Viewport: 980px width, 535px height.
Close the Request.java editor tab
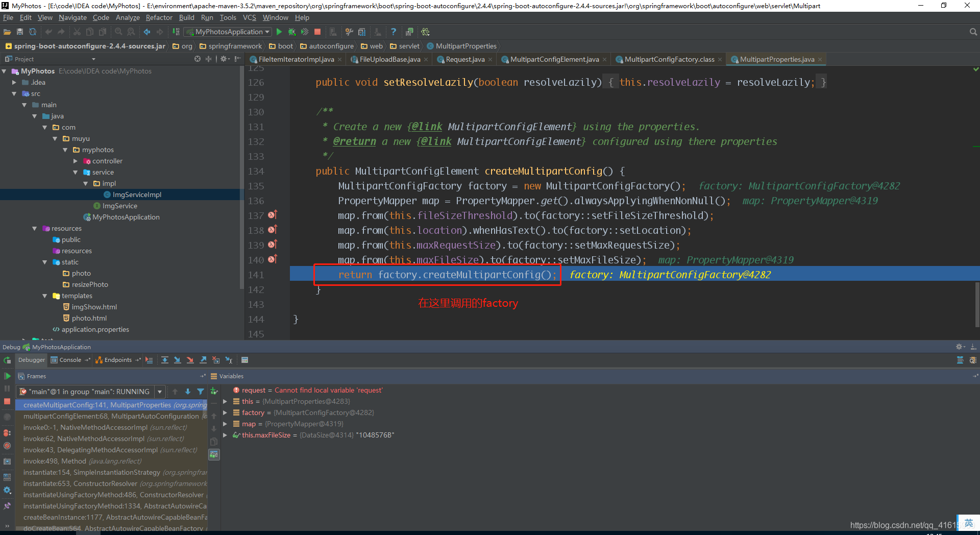[490, 60]
